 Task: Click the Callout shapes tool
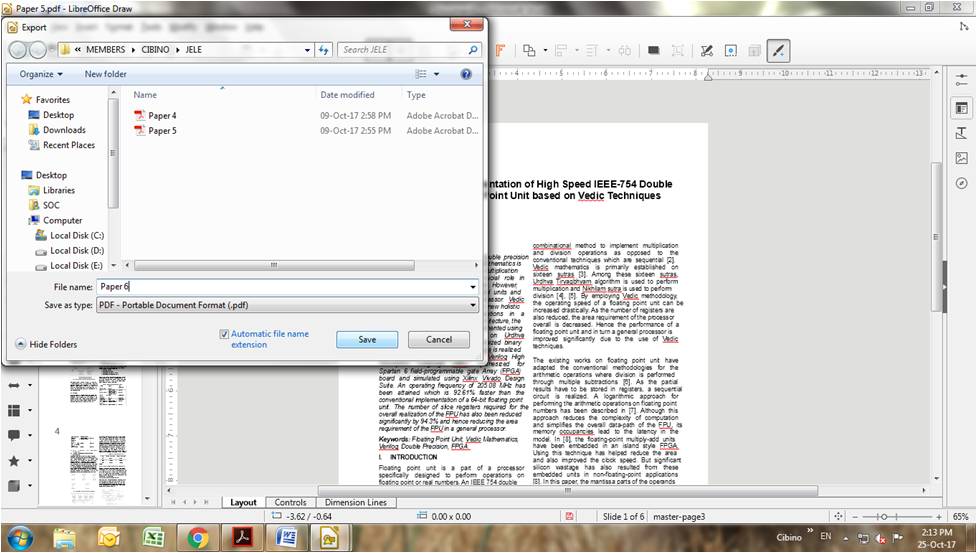click(x=14, y=435)
